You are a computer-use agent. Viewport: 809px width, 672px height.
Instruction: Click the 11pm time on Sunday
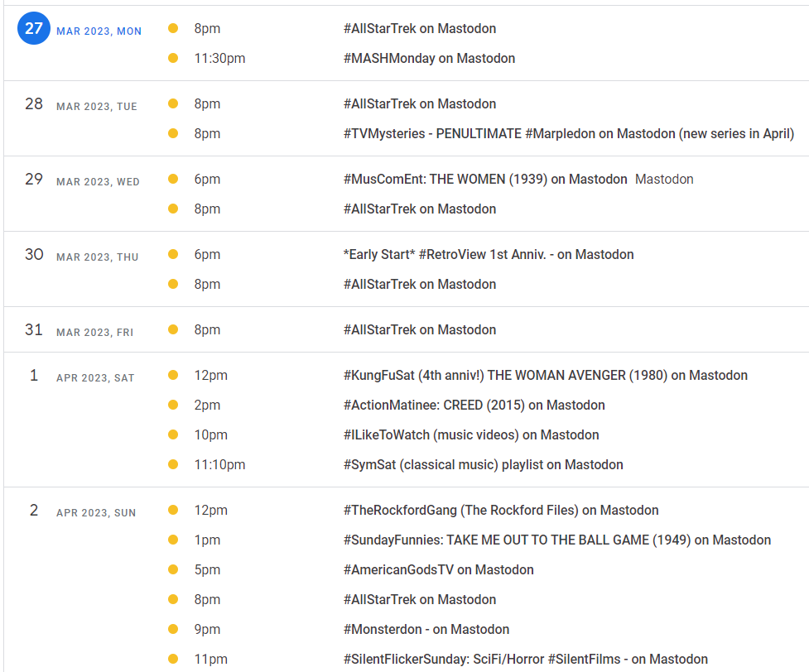point(210,659)
